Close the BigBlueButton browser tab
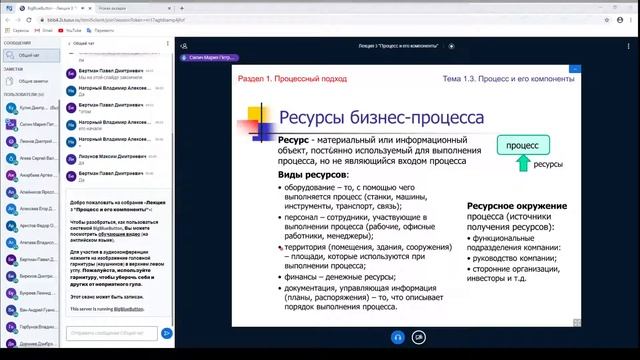Viewport: 640px width, 360px height. point(90,8)
